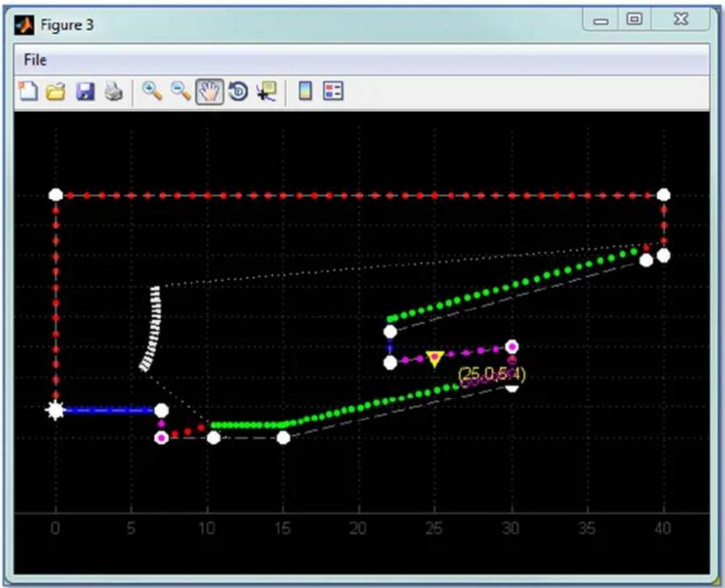This screenshot has height=588, width=725.
Task: Click the x-axis tick label 5
Action: (131, 528)
